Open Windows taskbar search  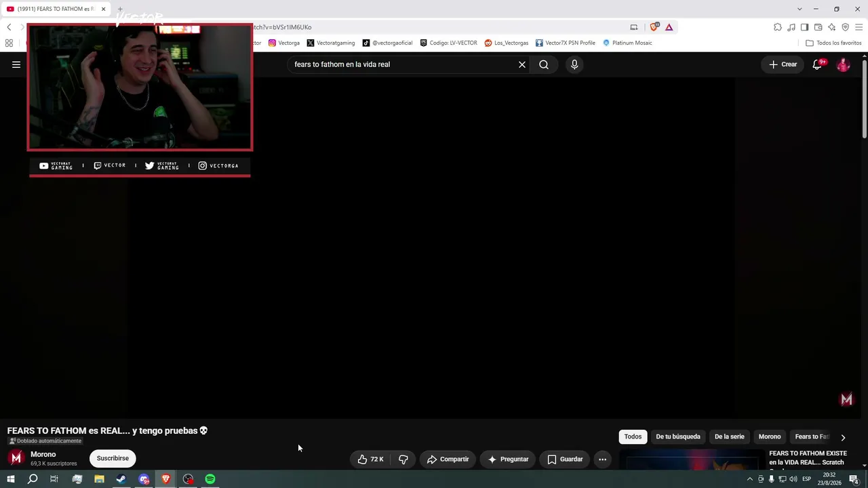[x=33, y=479]
